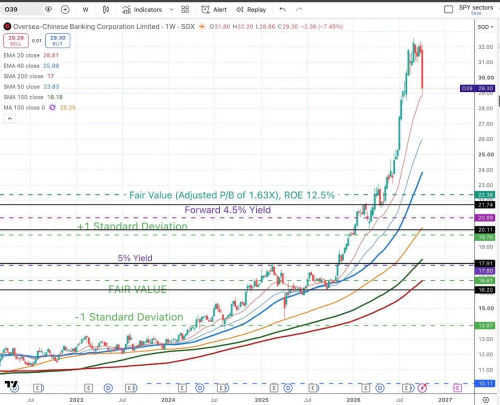
Task: Click the pink lightning latest-event marker
Action: (423, 388)
